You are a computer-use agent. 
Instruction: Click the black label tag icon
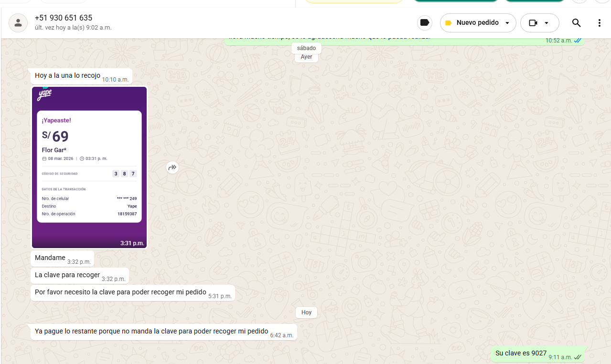(x=424, y=23)
